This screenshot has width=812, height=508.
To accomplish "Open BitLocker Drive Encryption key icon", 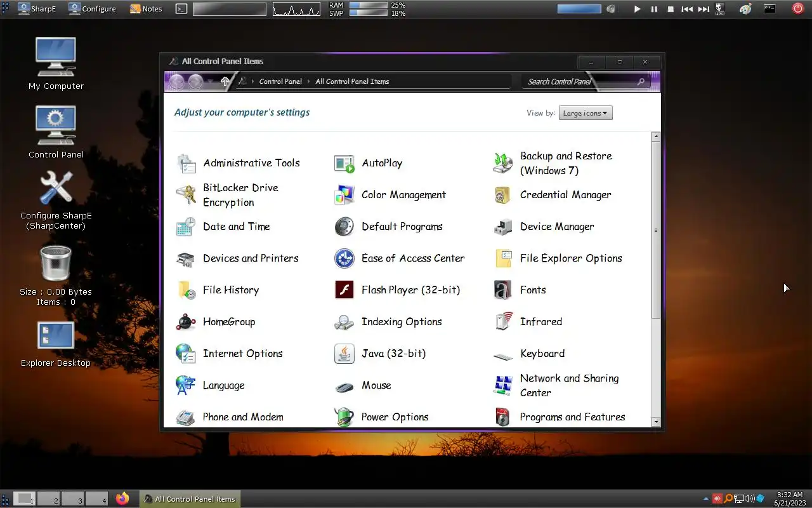I will tap(186, 195).
